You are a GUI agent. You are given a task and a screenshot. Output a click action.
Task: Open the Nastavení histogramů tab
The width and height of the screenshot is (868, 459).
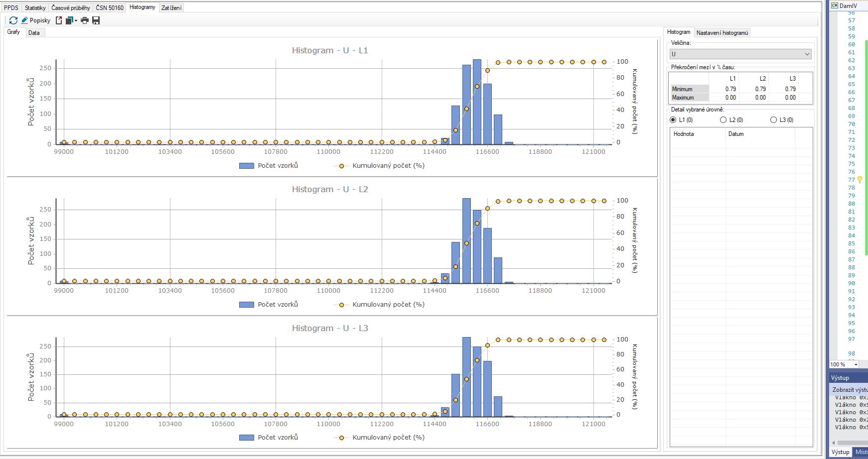tap(722, 33)
